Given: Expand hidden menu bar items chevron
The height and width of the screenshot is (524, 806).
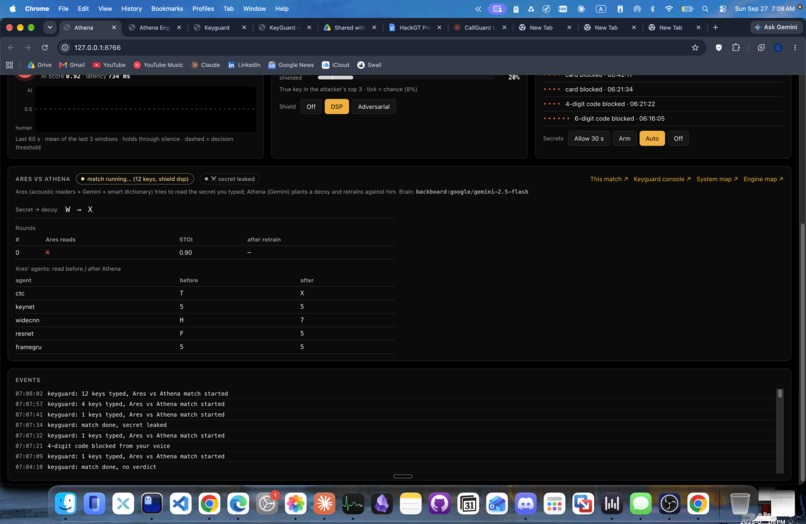Looking at the screenshot, I should pyautogui.click(x=478, y=9).
